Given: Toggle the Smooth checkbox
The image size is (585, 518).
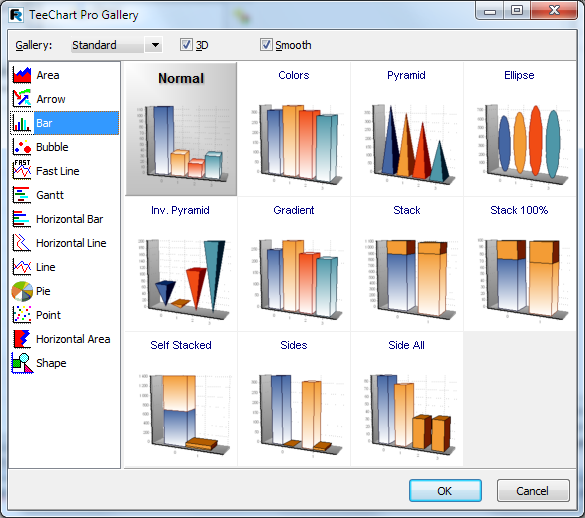Looking at the screenshot, I should (x=266, y=45).
